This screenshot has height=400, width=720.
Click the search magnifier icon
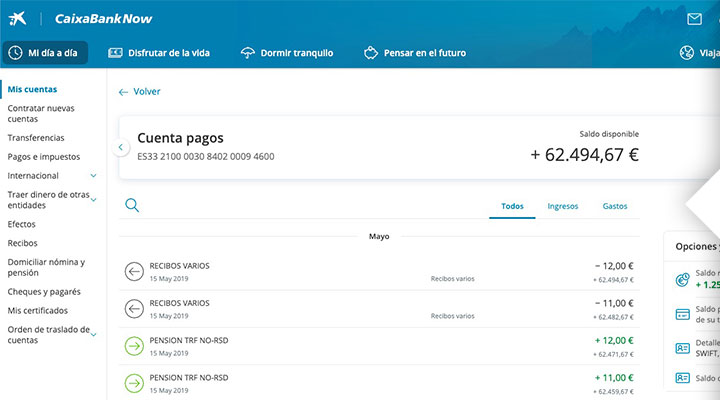pyautogui.click(x=132, y=205)
